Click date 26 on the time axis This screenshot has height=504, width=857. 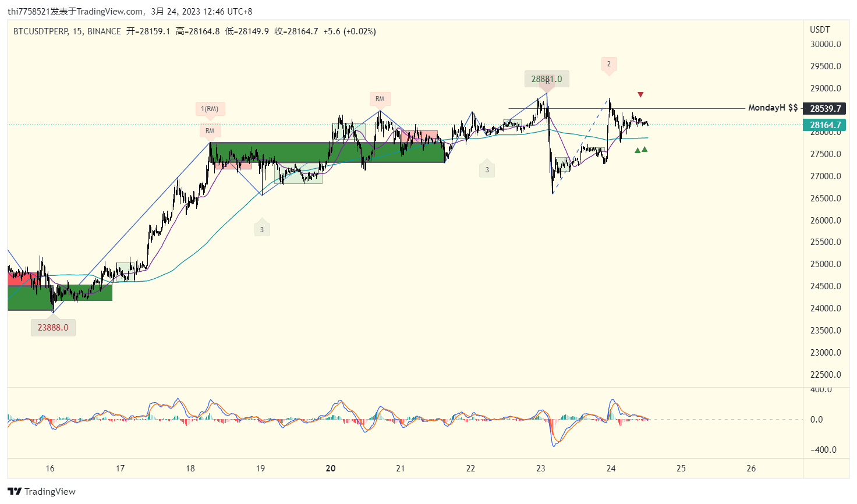(x=751, y=468)
